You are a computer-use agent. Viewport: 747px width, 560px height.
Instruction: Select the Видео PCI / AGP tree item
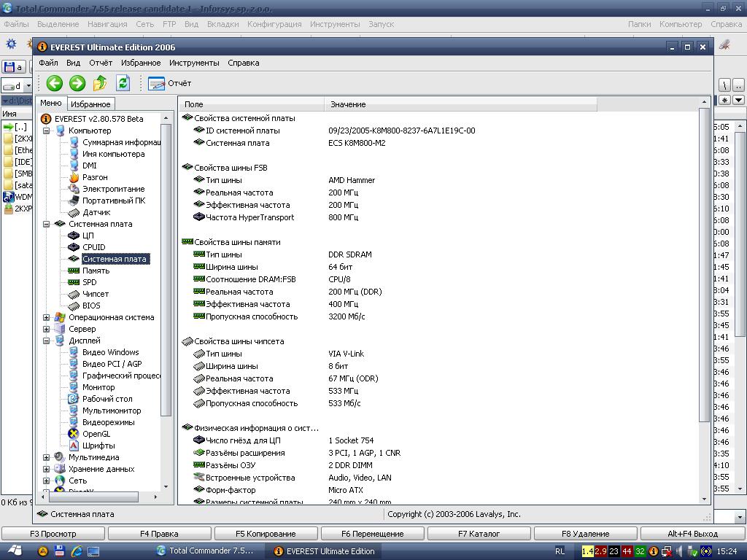[112, 364]
